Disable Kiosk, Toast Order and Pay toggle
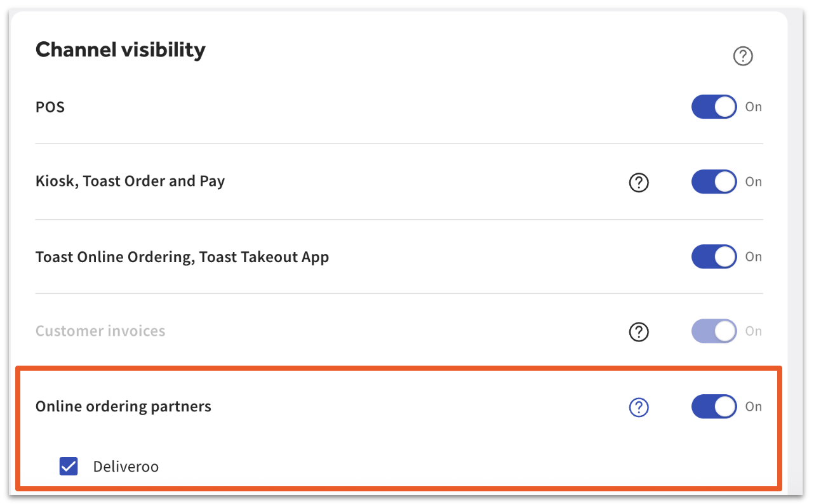This screenshot has width=814, height=504. (714, 182)
